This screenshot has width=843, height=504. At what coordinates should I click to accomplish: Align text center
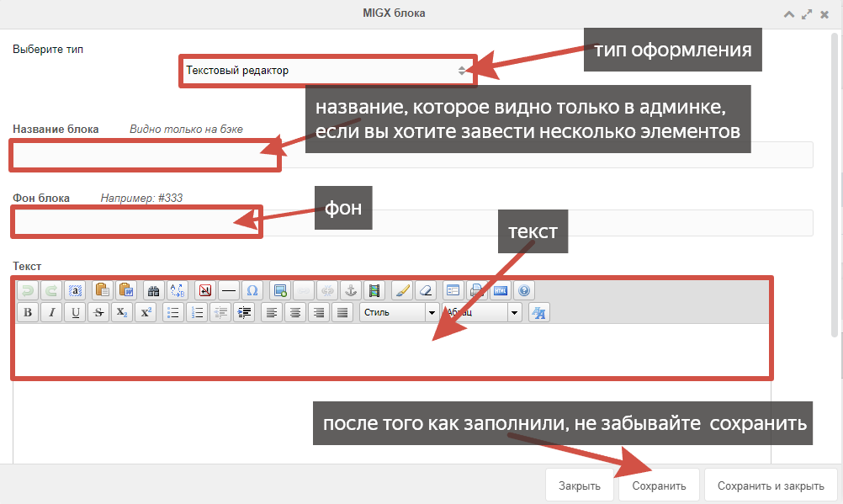[295, 312]
